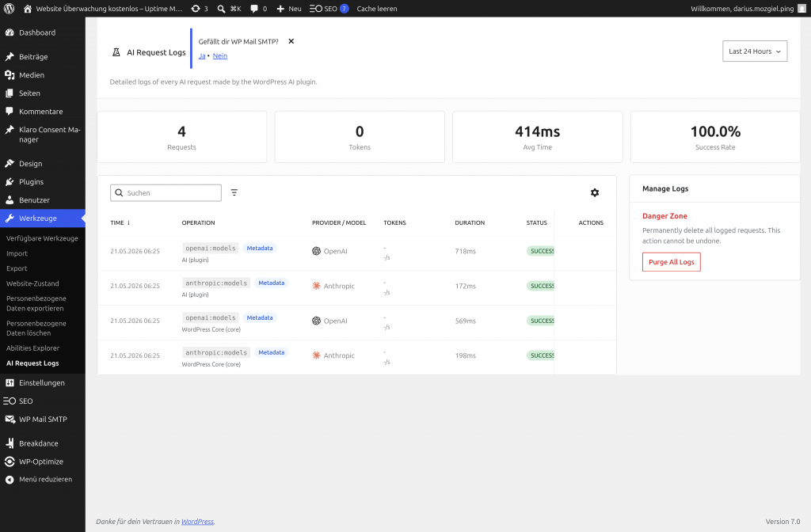Click the Einstellungen sliders icon
This screenshot has width=811, height=532.
coord(10,382)
